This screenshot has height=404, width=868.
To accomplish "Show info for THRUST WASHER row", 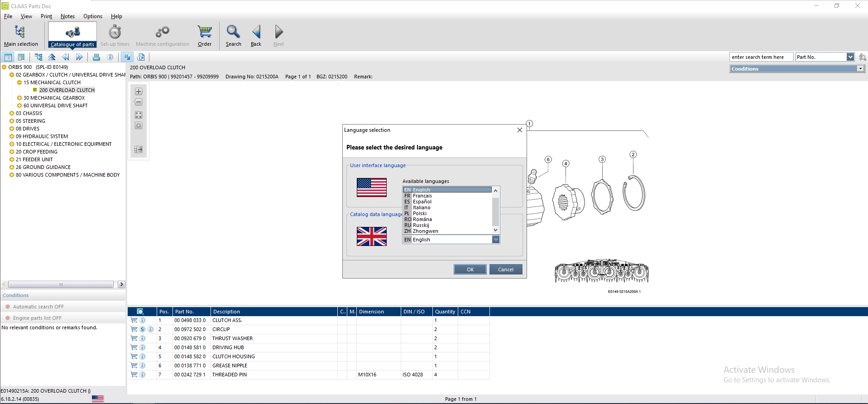I will (142, 338).
